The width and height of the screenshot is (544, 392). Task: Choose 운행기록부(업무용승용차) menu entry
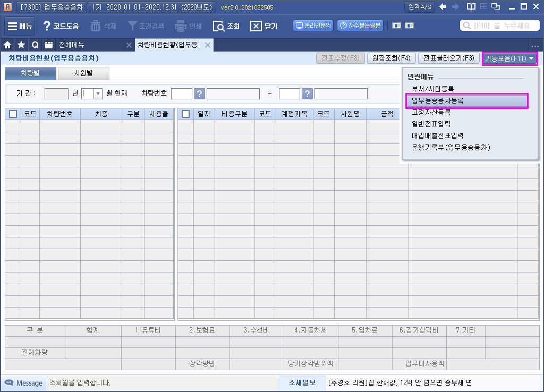pos(451,147)
